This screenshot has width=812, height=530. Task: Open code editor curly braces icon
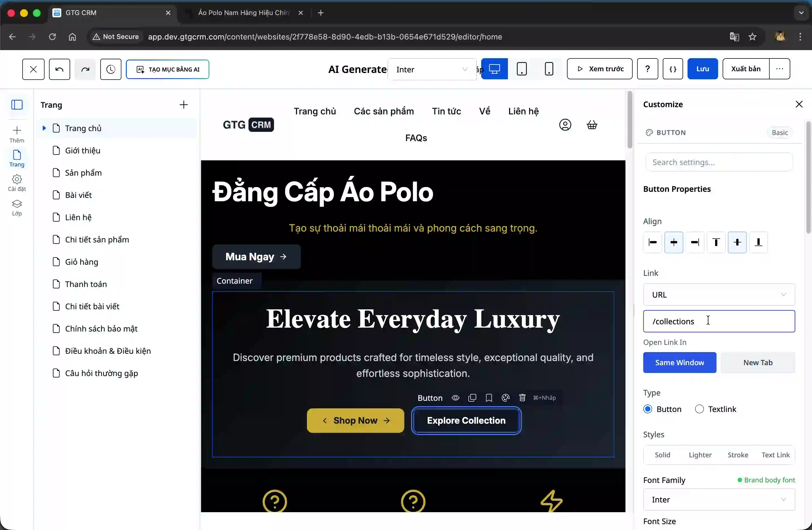672,69
